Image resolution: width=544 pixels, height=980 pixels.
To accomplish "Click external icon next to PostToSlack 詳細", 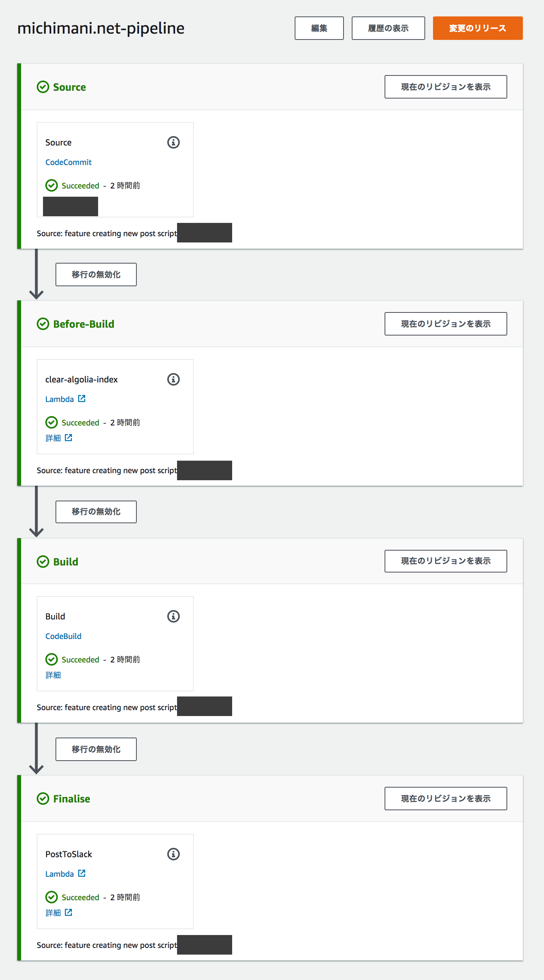I will click(x=68, y=912).
